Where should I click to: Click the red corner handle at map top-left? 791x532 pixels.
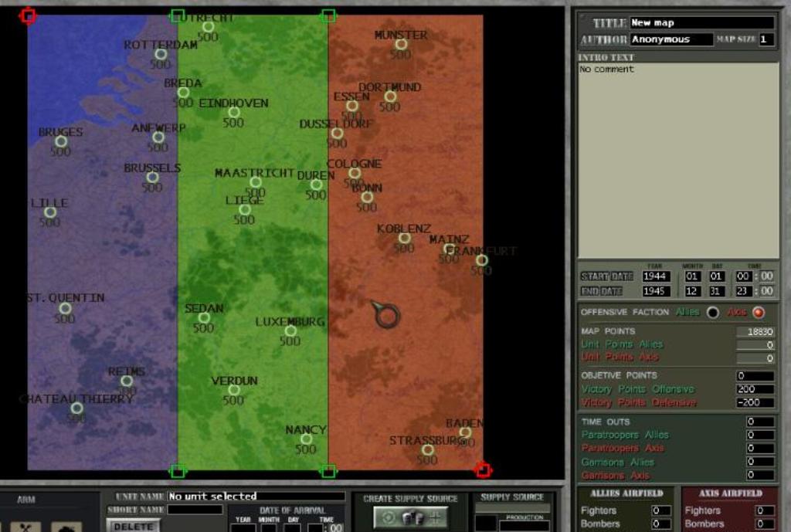(x=28, y=15)
